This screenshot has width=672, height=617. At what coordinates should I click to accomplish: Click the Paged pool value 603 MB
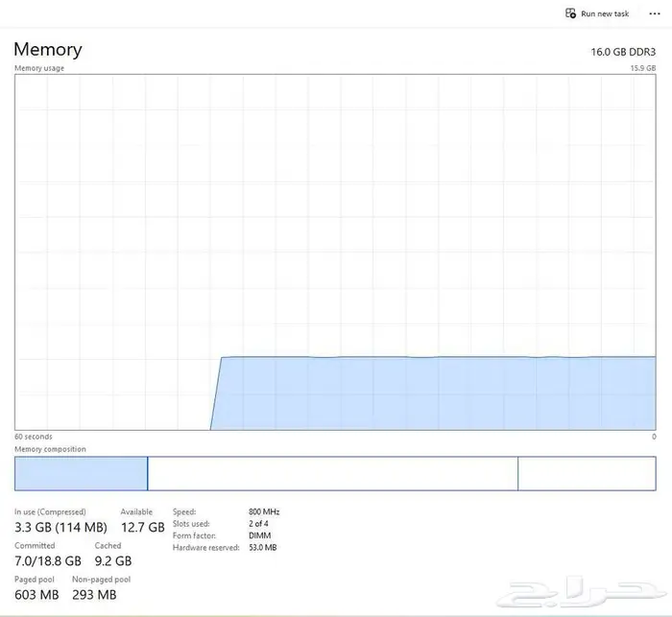tap(36, 595)
